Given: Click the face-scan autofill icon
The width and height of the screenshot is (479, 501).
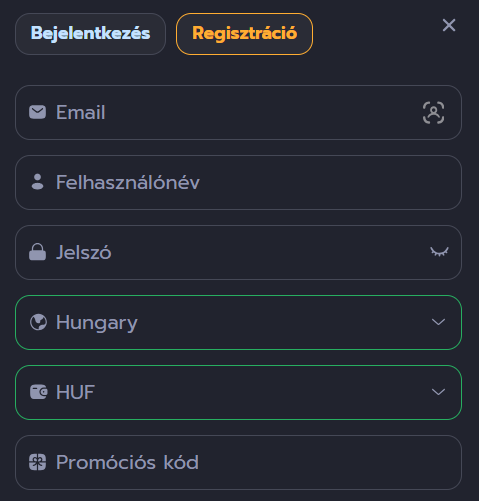Looking at the screenshot, I should point(433,113).
